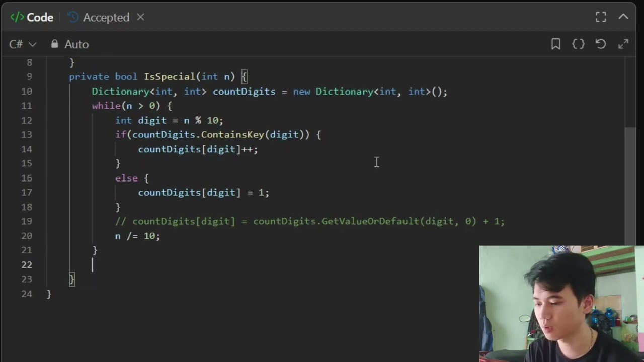Click the closing brace on line 23
Image resolution: width=644 pixels, height=362 pixels.
point(72,279)
